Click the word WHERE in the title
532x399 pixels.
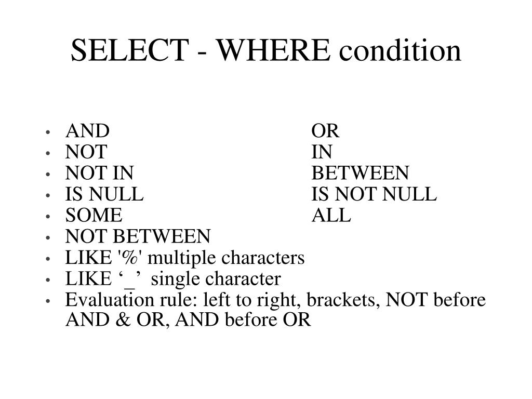pyautogui.click(x=273, y=50)
